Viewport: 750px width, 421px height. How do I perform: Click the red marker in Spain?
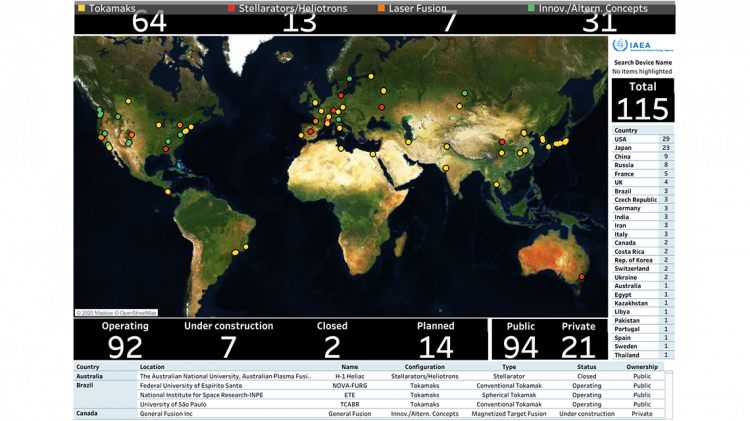point(310,132)
